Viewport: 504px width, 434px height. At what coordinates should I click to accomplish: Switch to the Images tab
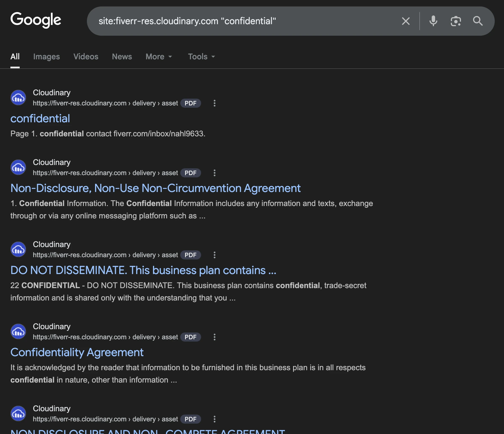coord(46,56)
